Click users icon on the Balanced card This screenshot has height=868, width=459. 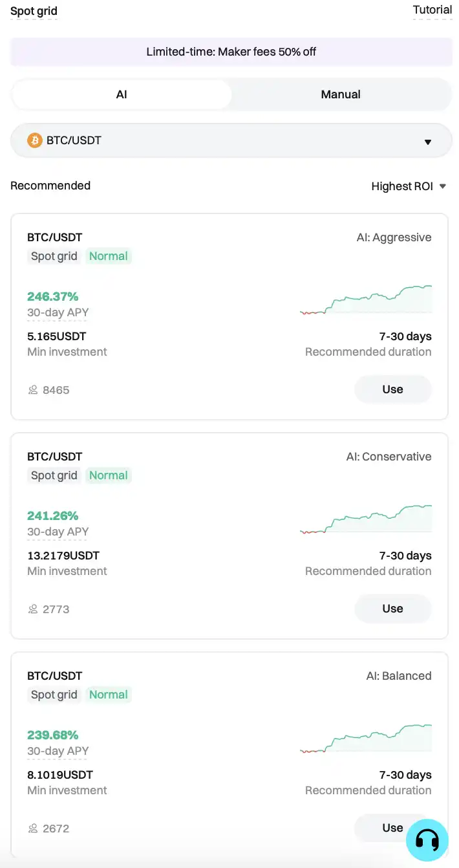click(33, 829)
